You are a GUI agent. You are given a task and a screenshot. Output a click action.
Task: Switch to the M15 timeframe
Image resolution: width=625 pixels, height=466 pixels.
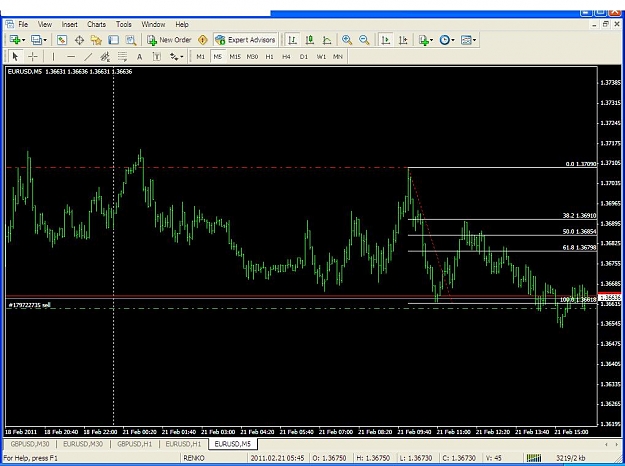coord(235,57)
